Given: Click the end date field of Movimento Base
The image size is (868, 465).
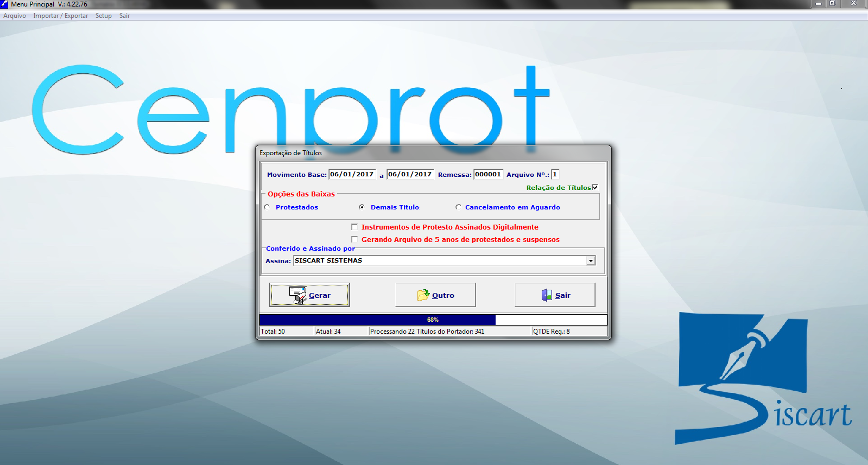Looking at the screenshot, I should click(410, 174).
